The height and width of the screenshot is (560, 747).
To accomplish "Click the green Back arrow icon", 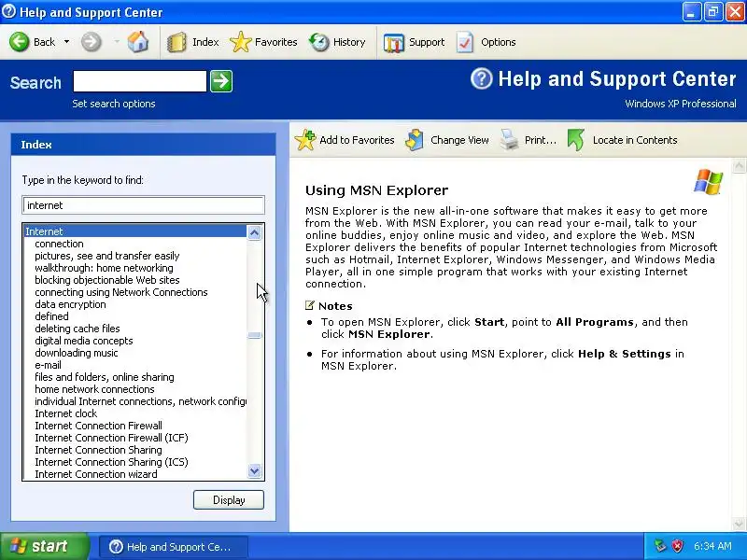I will coord(19,42).
